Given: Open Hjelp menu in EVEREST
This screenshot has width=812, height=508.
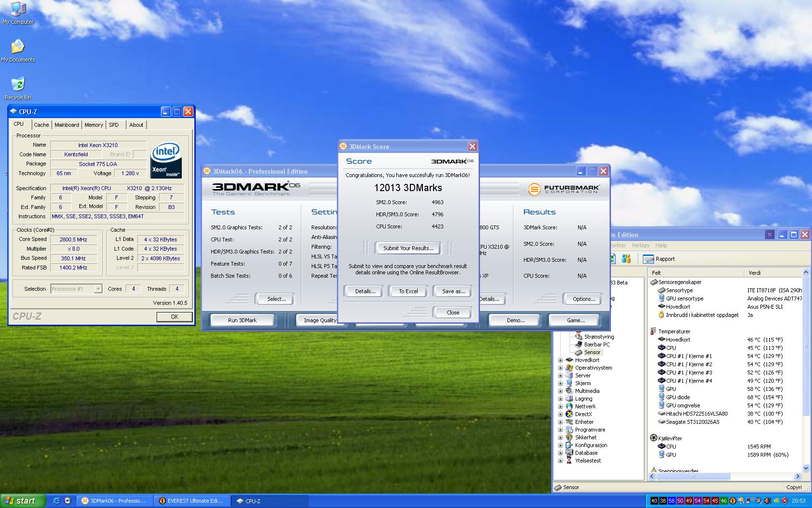Looking at the screenshot, I should click(661, 245).
